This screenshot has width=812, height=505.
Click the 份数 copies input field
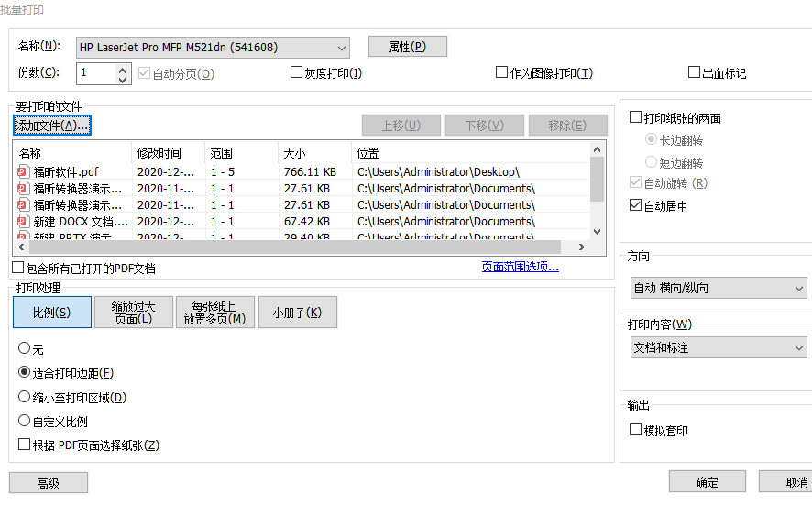97,73
